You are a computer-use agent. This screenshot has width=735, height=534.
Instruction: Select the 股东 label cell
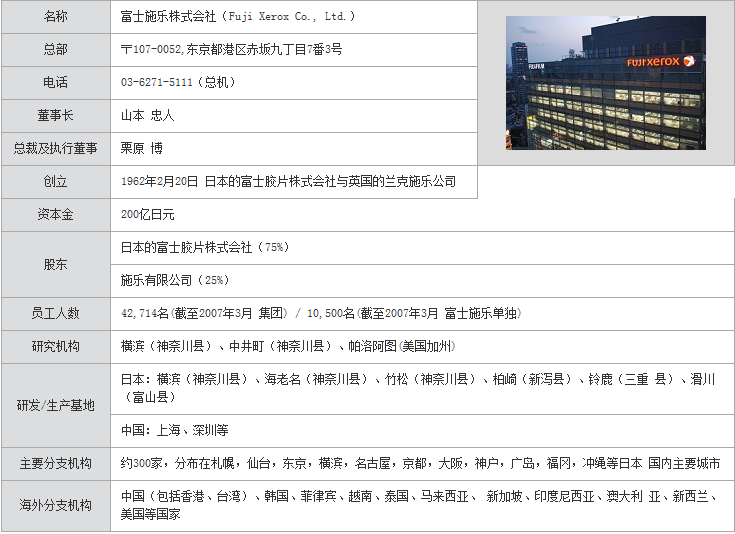tap(56, 264)
